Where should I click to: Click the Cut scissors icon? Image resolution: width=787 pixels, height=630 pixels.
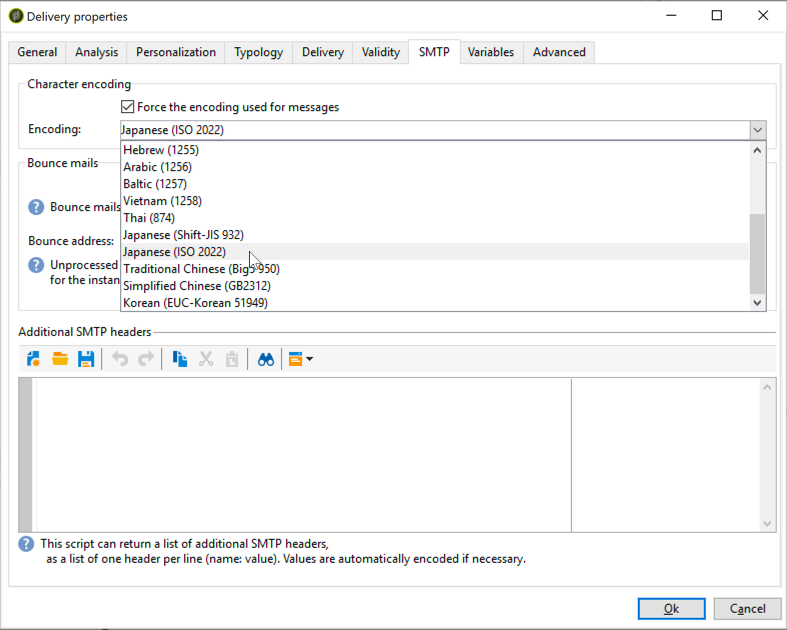[206, 359]
